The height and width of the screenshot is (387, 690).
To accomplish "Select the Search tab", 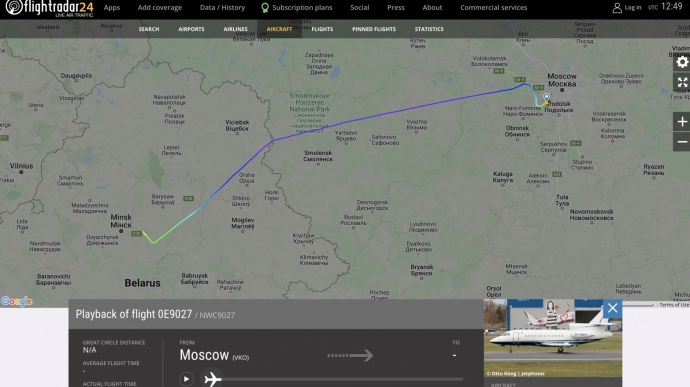I will point(149,29).
